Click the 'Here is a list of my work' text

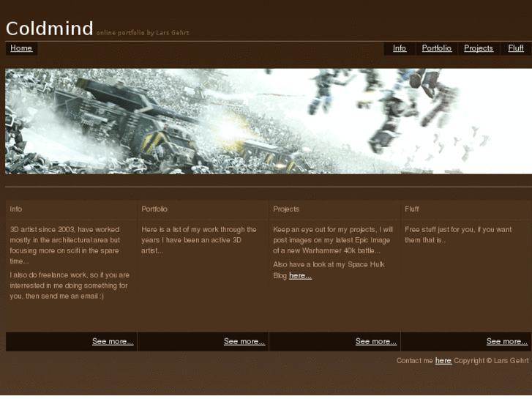point(199,240)
